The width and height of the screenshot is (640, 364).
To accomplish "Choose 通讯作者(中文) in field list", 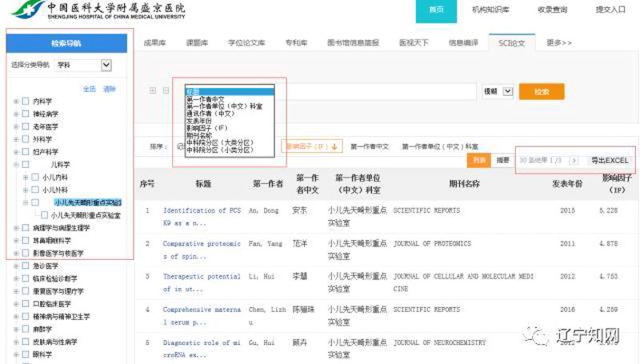I will (210, 114).
